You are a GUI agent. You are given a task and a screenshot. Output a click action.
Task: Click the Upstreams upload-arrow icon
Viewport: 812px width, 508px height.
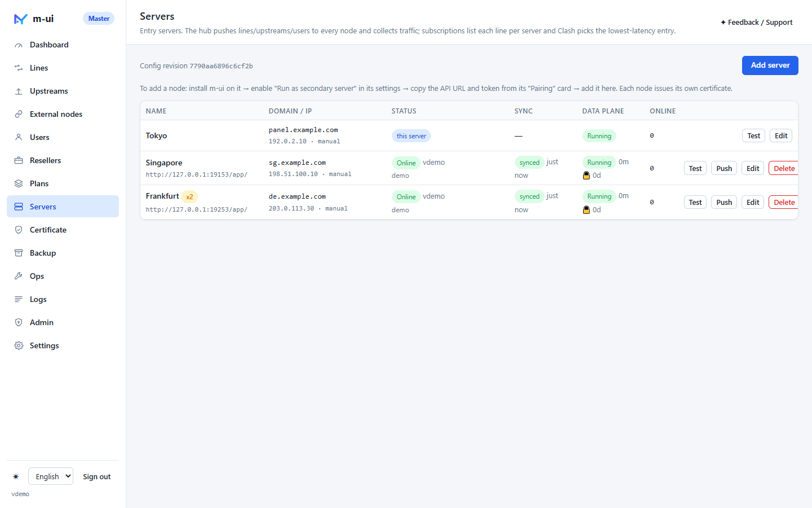coord(19,91)
